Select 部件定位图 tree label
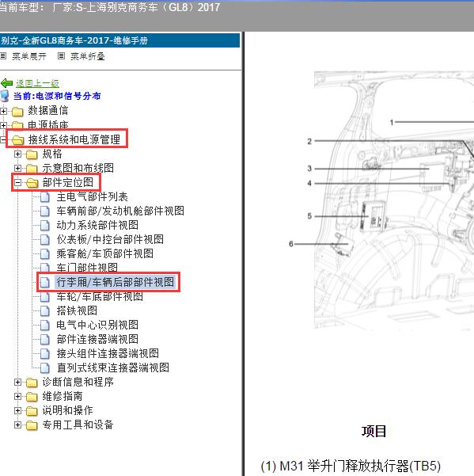 point(67,182)
